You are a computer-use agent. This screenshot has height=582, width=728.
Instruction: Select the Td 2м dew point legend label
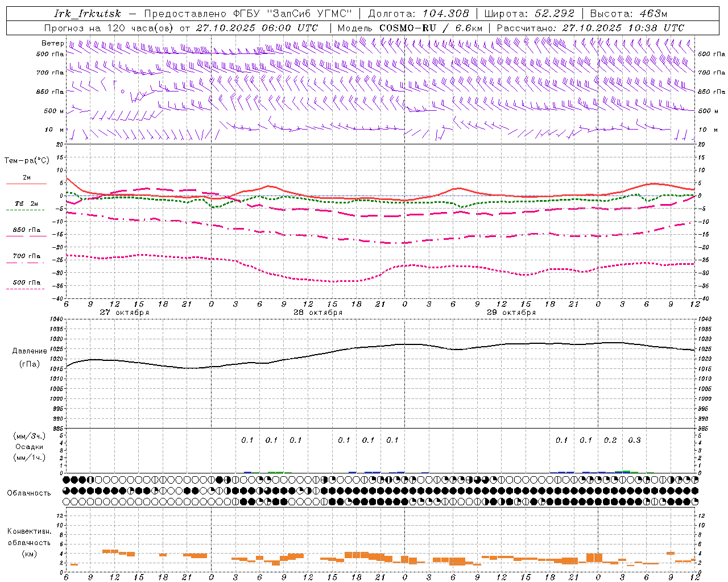pos(27,203)
